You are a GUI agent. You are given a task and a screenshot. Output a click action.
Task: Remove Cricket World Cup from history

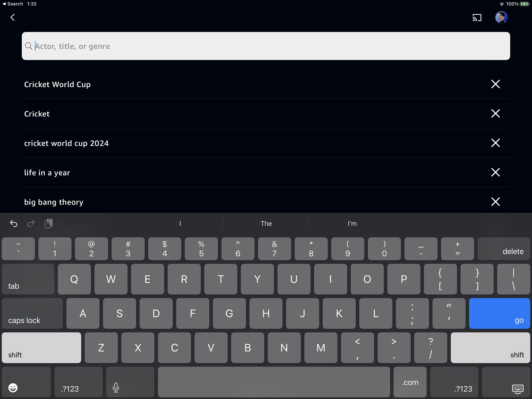(x=495, y=84)
